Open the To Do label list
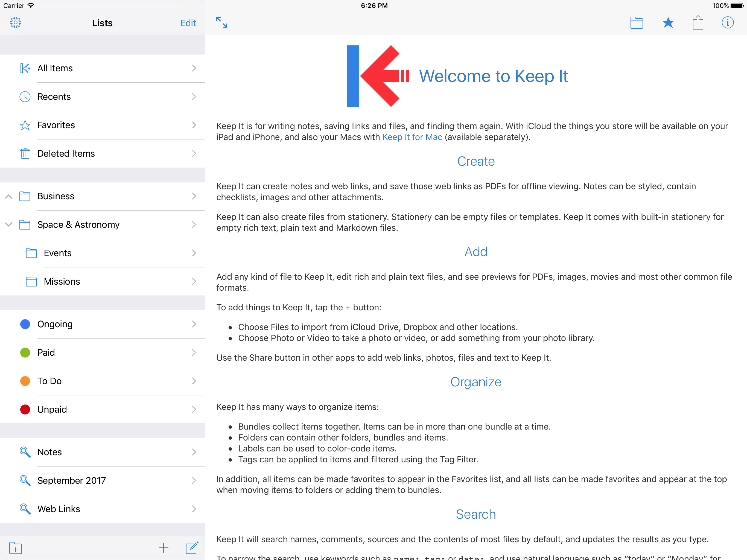747x560 pixels. click(102, 381)
